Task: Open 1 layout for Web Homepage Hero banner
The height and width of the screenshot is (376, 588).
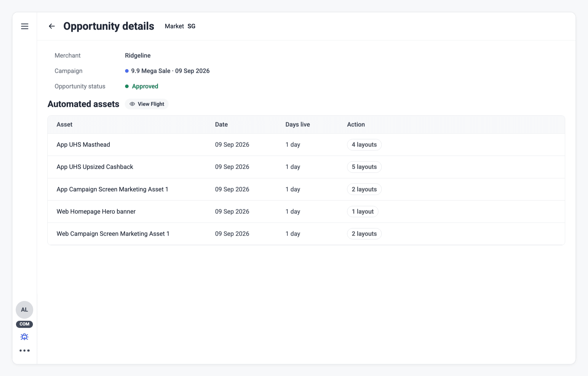Action: click(x=363, y=212)
